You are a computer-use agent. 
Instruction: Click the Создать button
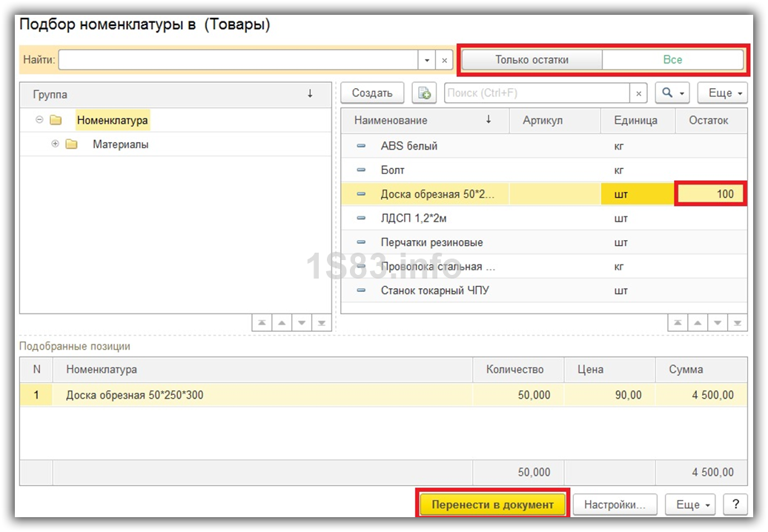point(372,93)
